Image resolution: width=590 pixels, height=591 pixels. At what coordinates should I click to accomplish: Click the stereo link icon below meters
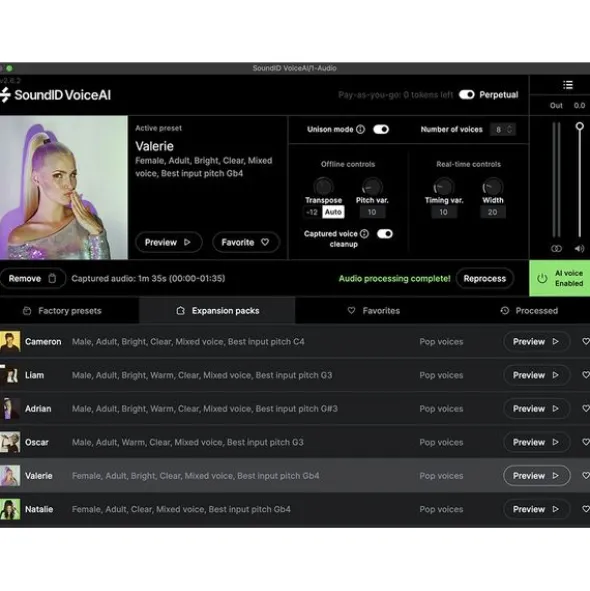[556, 248]
